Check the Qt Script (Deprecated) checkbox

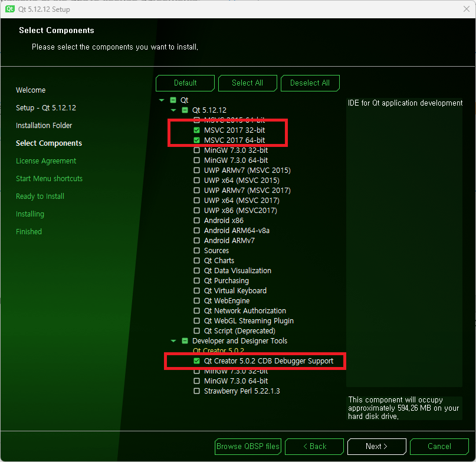pyautogui.click(x=197, y=330)
